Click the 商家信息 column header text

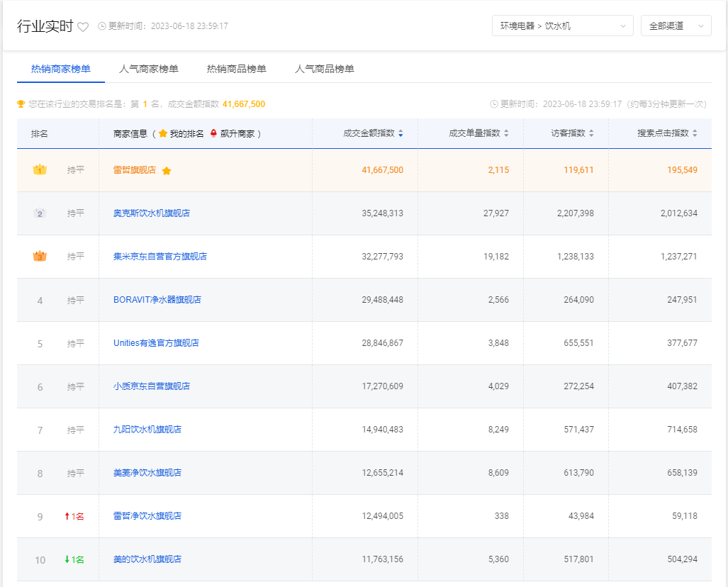point(130,134)
